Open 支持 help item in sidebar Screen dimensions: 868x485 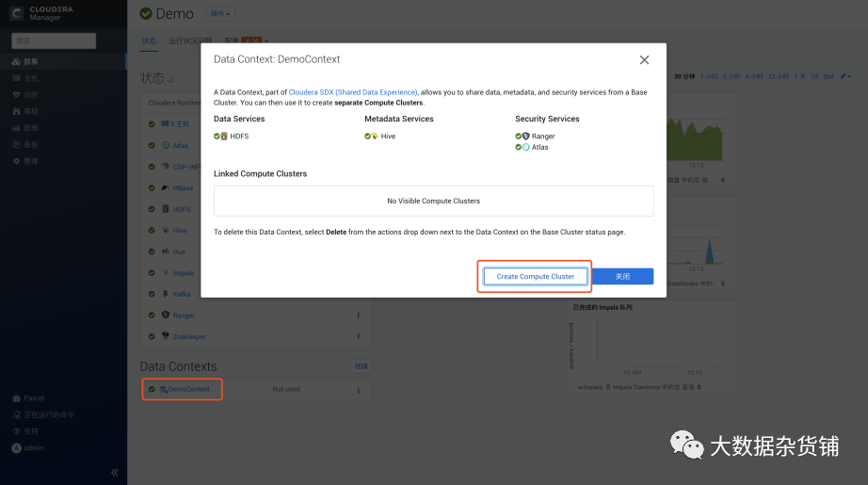coord(25,431)
